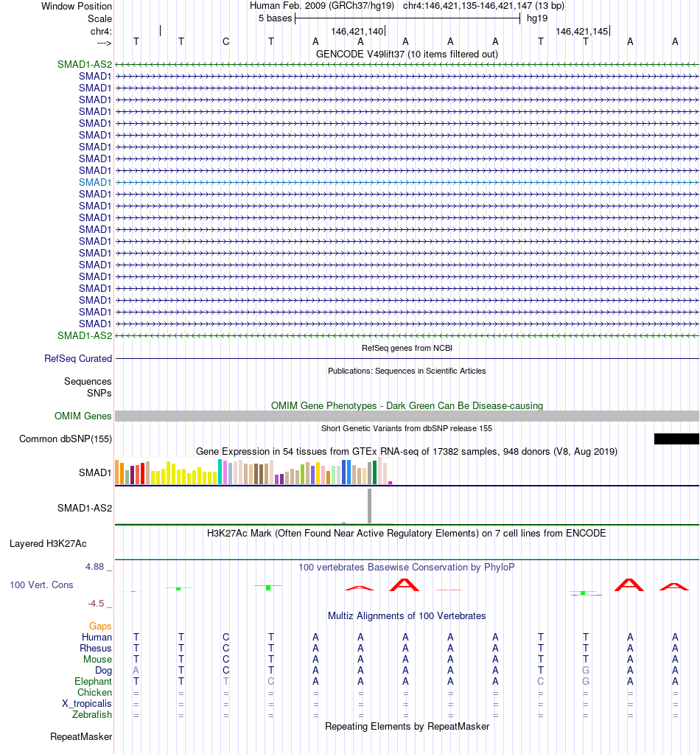Screen dimensions: 700x754
Task: Click SMAD1-AS2 label directly below GENCODE title
Action: (85, 64)
